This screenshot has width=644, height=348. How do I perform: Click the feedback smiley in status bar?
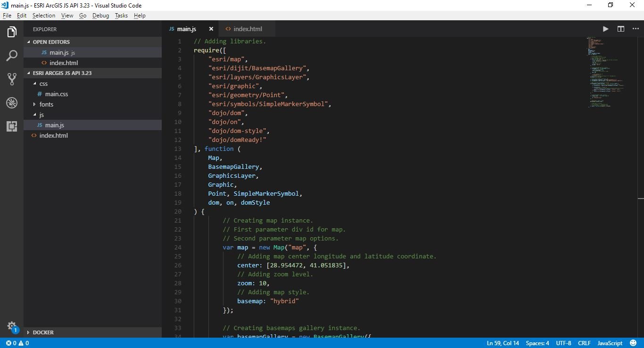click(632, 343)
